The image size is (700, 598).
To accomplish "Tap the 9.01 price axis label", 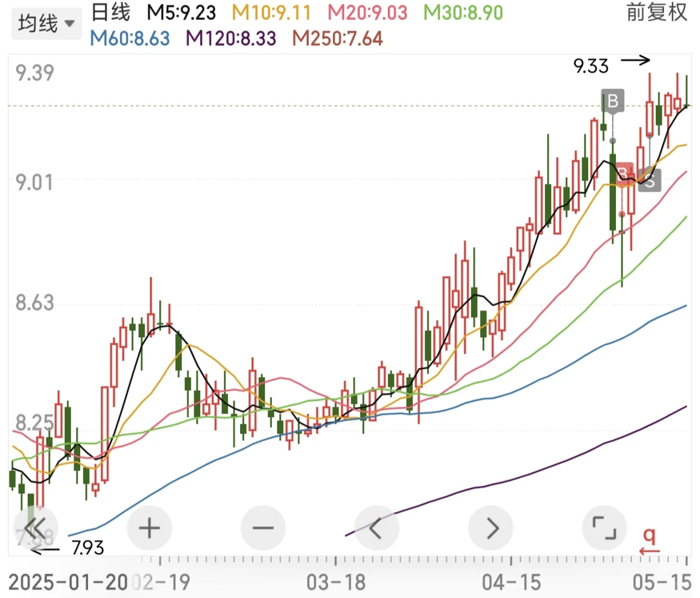I will (x=34, y=182).
